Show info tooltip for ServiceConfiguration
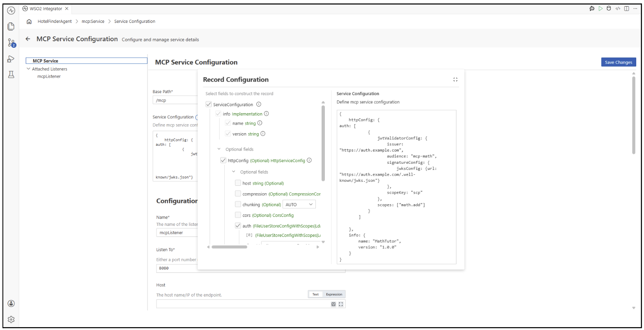This screenshot has height=330, width=644. (x=259, y=104)
